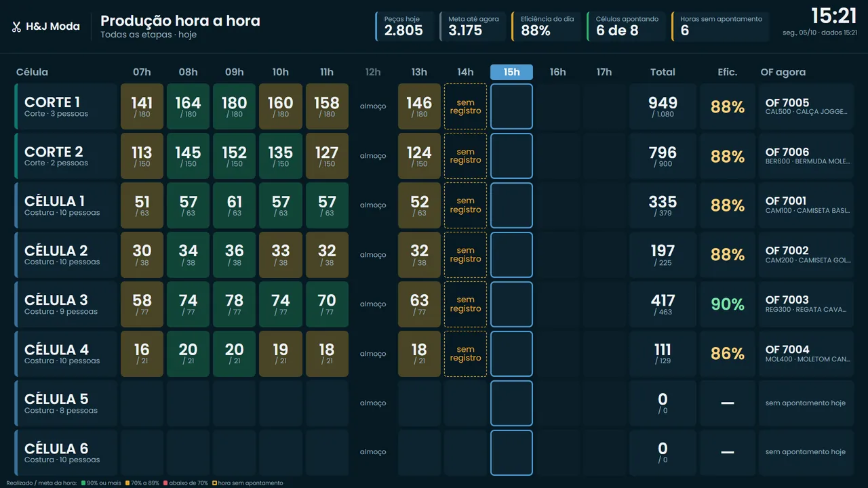Click the scissors logo icon beside H&J Moda
Viewport: 868px width, 488px height.
pyautogui.click(x=16, y=27)
